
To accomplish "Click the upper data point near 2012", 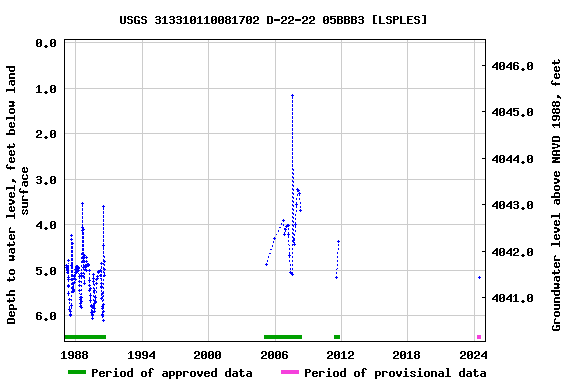I will 338,241.
